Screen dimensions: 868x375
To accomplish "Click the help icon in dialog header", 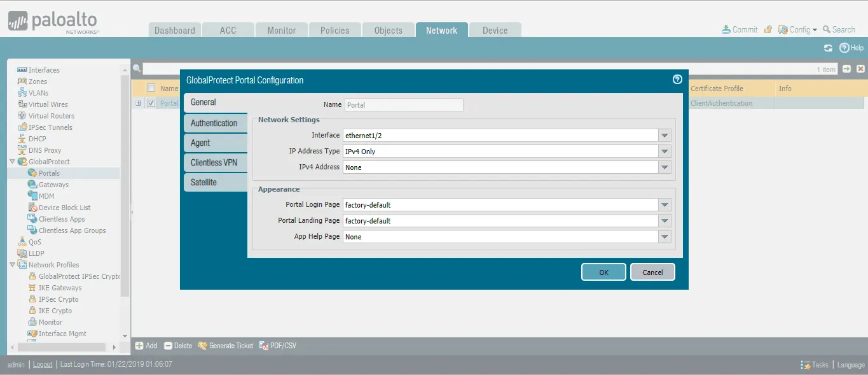I will [x=677, y=80].
